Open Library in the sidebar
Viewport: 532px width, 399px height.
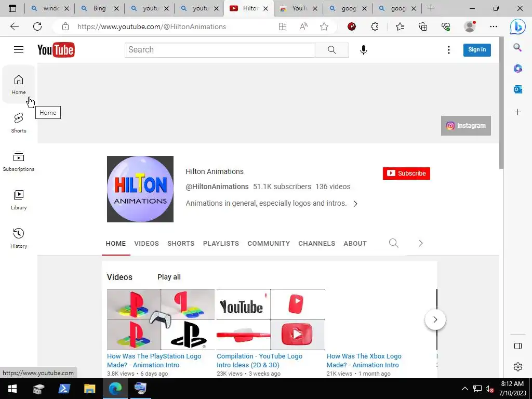[x=19, y=200]
